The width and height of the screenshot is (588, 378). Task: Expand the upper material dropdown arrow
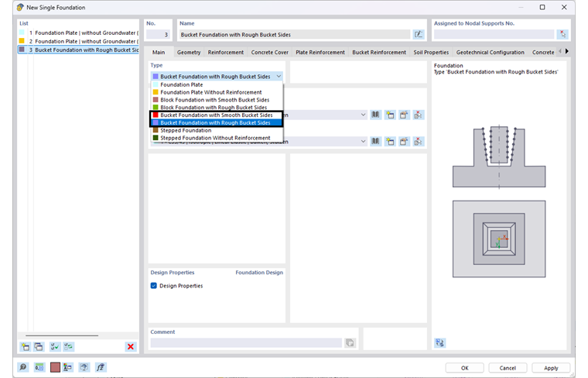click(363, 115)
